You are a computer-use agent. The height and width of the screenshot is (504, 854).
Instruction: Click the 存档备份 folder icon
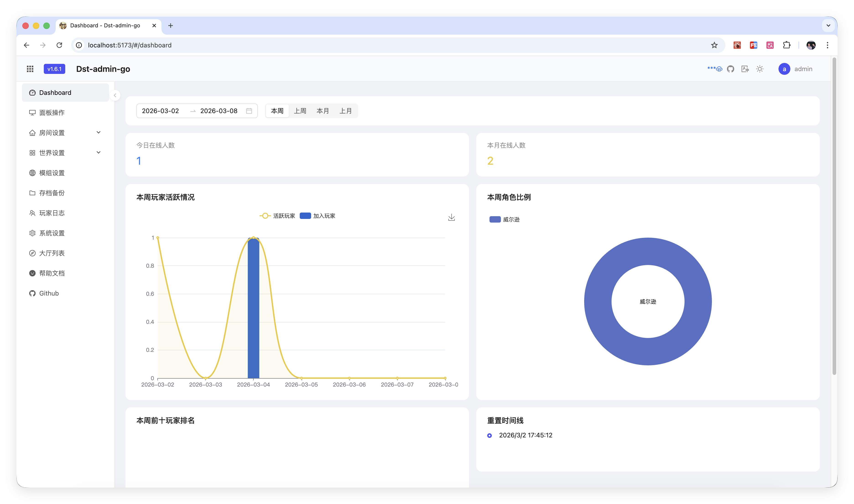pyautogui.click(x=32, y=193)
